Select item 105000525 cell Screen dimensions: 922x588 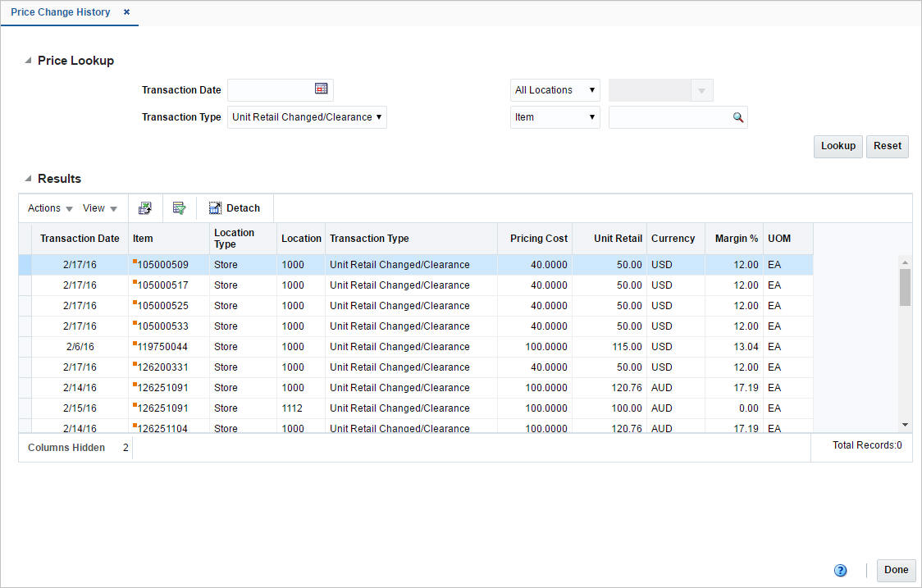click(169, 306)
